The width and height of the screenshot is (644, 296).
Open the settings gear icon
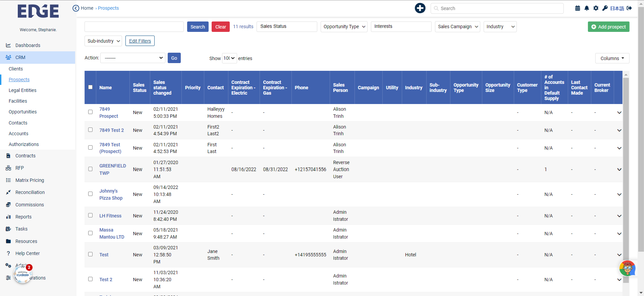[596, 8]
